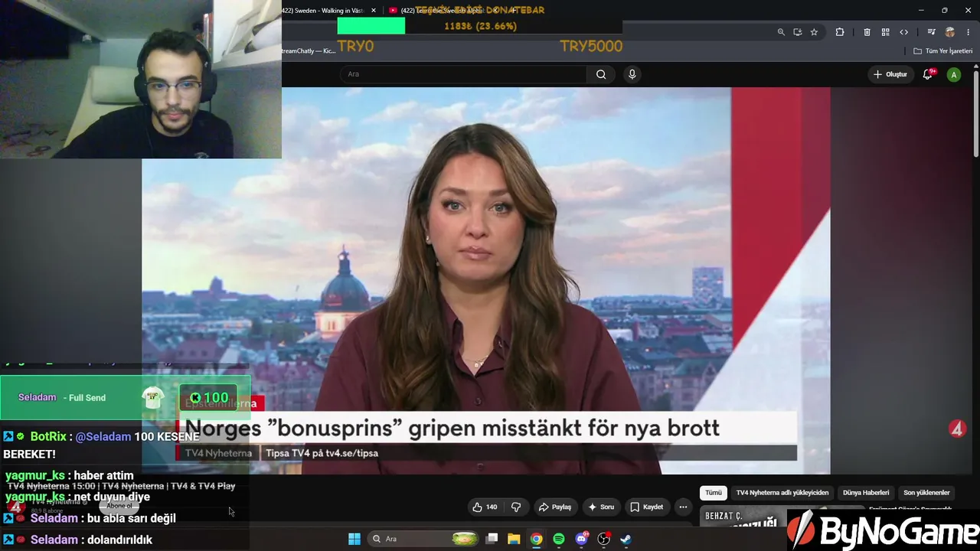Click the code brackets extension icon
Image resolution: width=980 pixels, height=551 pixels.
pyautogui.click(x=903, y=32)
